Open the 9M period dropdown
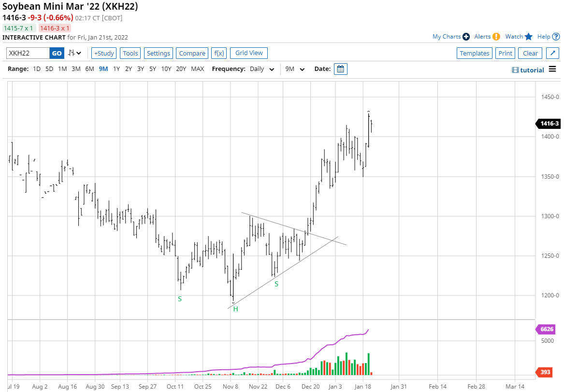The height and width of the screenshot is (392, 564). click(x=295, y=69)
